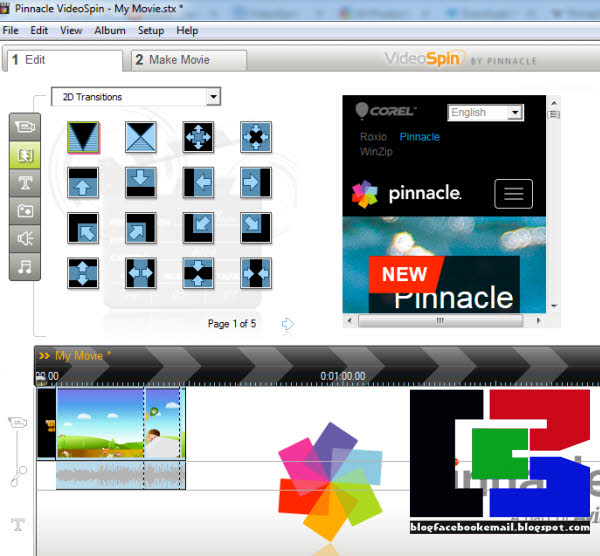600x556 pixels.
Task: Open the Sound Effects album section
Action: [x=25, y=239]
